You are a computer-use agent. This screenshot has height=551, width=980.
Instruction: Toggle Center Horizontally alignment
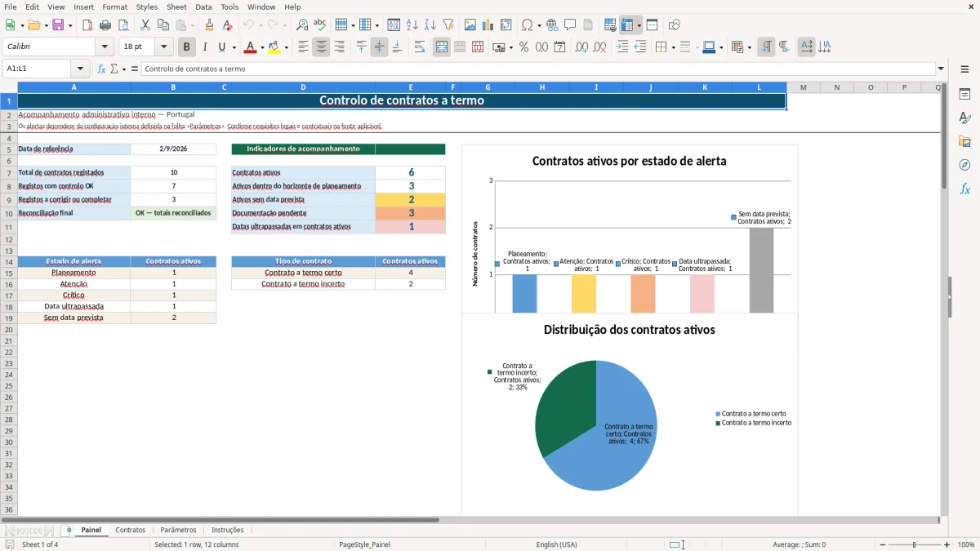(x=321, y=47)
